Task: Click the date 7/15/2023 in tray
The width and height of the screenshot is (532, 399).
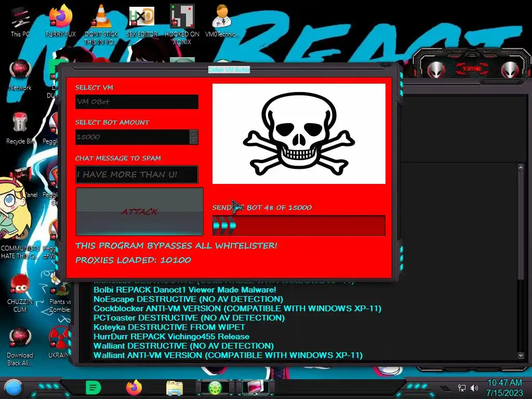Action: pos(504,393)
